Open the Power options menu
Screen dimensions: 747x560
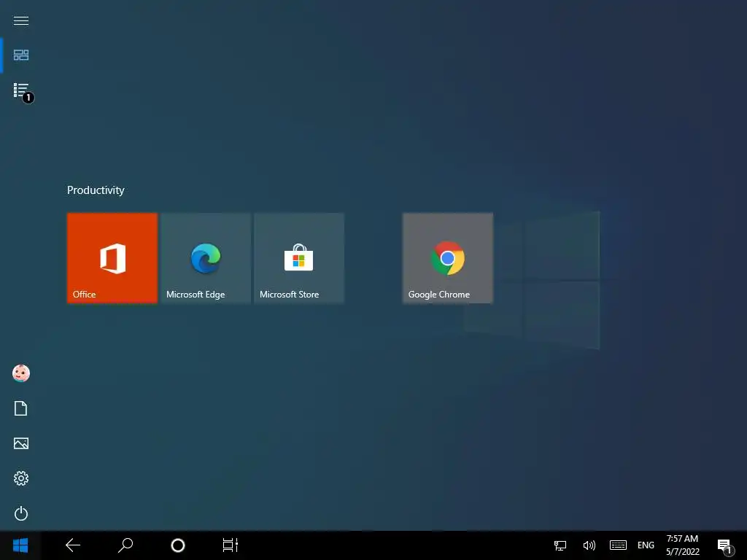click(21, 513)
